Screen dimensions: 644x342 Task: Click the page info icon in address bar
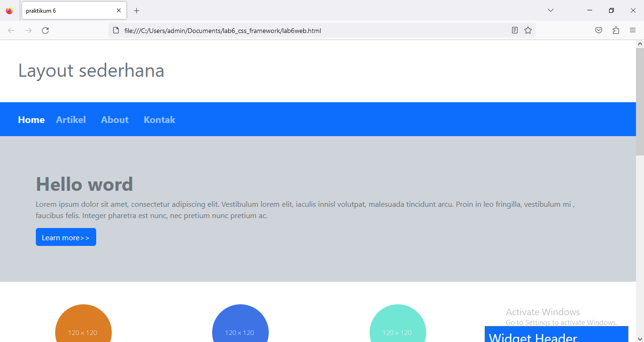(x=116, y=30)
